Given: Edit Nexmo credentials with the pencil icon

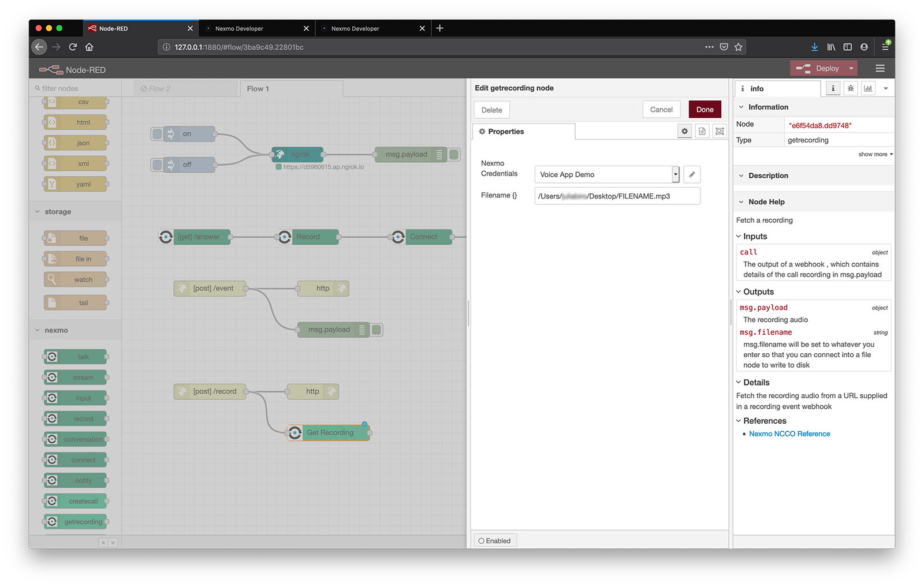Looking at the screenshot, I should [x=692, y=174].
